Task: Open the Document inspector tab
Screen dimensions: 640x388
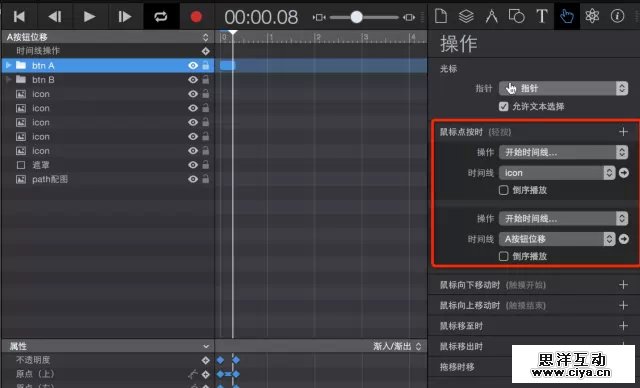Action: point(441,16)
